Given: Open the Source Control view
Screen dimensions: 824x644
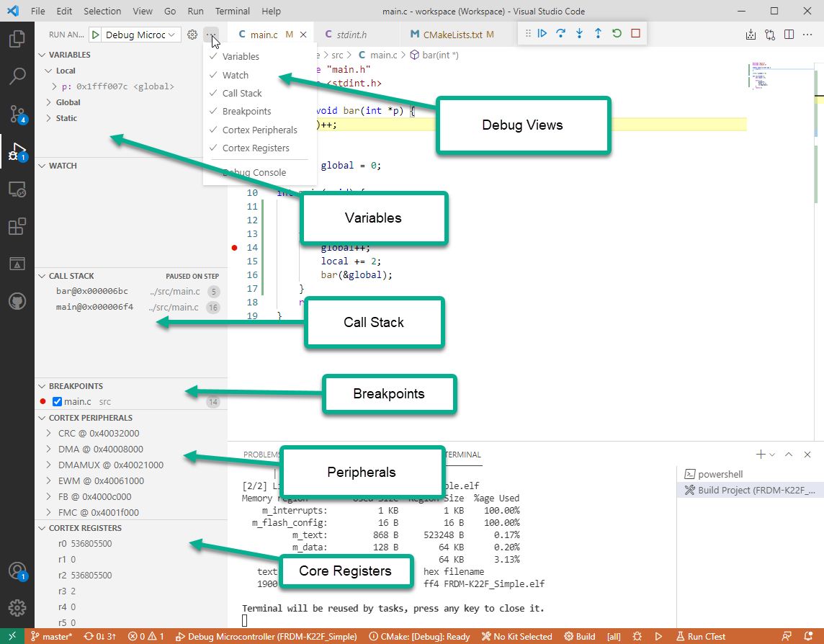Looking at the screenshot, I should [17, 114].
